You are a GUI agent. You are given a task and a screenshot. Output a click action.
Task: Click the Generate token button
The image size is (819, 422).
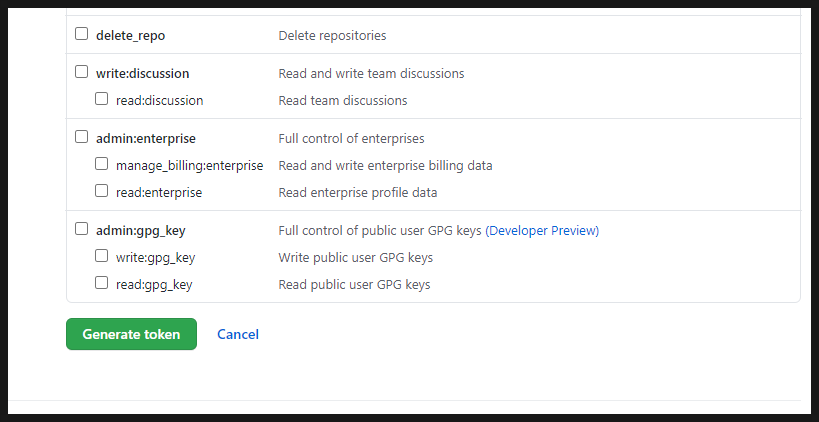click(131, 334)
